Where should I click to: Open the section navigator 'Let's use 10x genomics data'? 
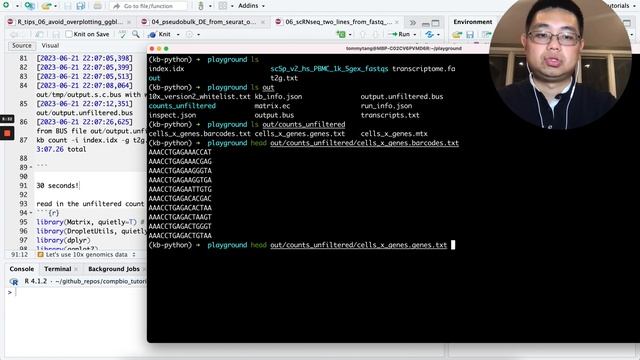coord(86,255)
